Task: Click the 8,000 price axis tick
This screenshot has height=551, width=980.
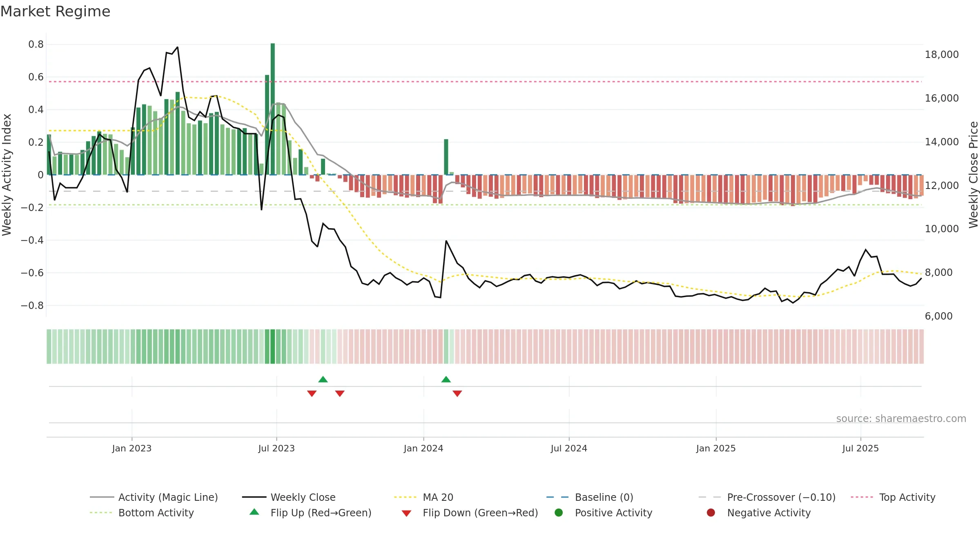Action: click(938, 273)
